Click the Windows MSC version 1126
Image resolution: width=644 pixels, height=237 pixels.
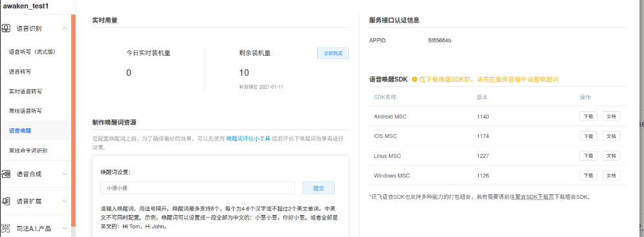(483, 175)
